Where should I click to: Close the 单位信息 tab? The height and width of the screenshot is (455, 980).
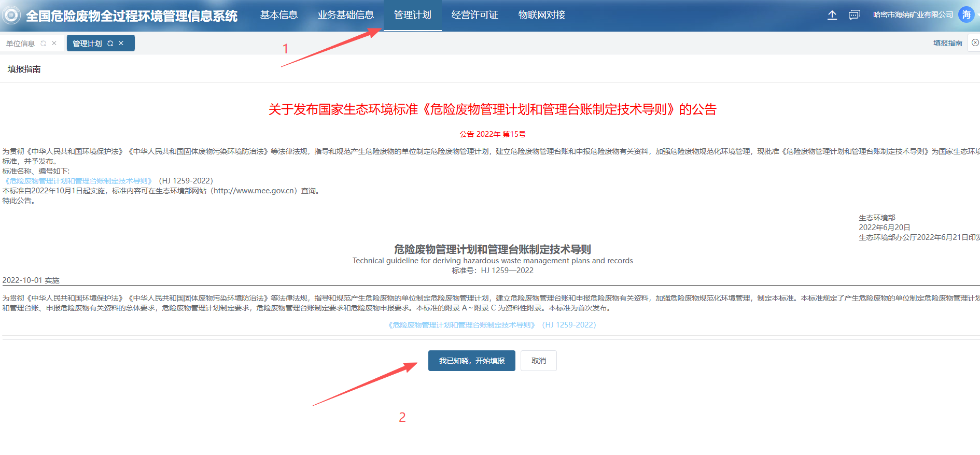pos(54,44)
